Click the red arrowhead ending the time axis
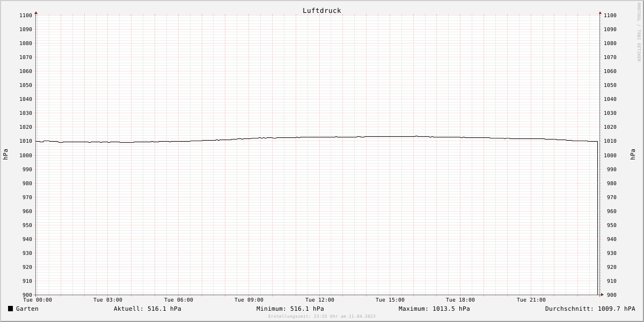This screenshot has height=322, width=644. click(x=602, y=295)
